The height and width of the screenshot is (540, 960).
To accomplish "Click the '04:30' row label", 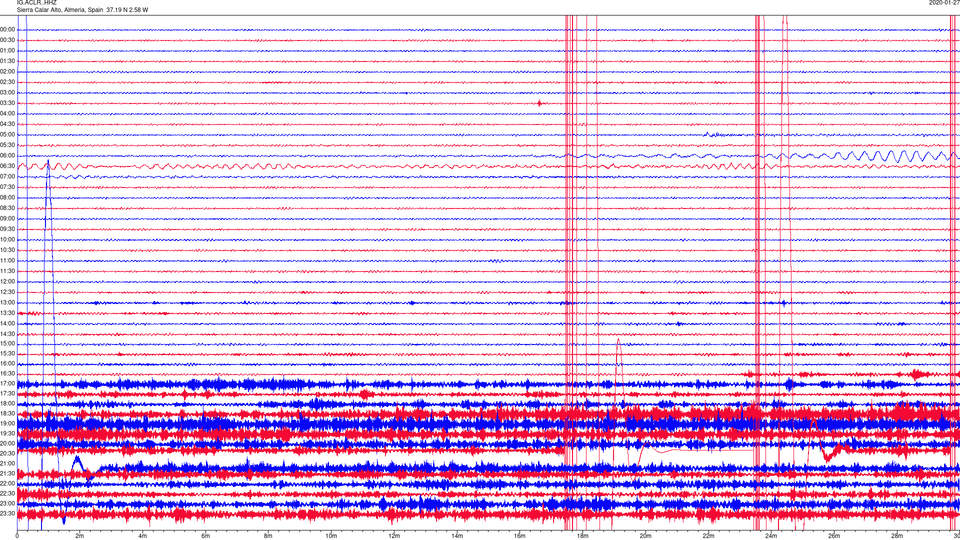I will coord(7,124).
